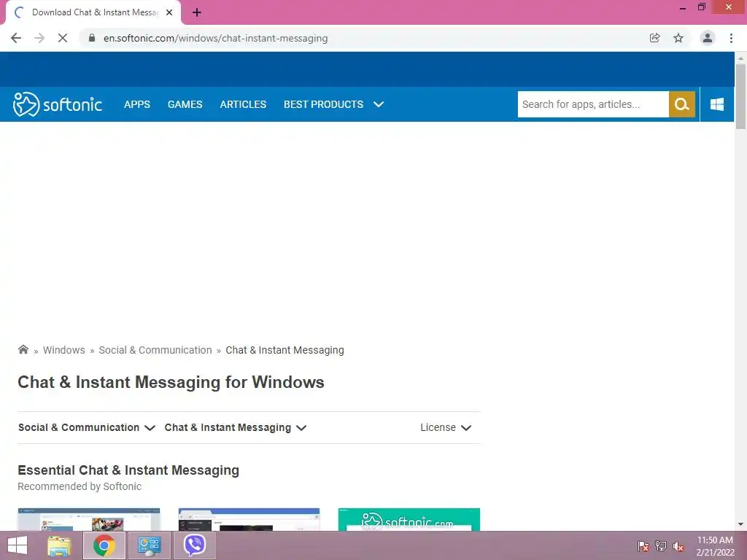Screen dimensions: 747x560
Task: Open a new browser tab
Action: pyautogui.click(x=197, y=12)
